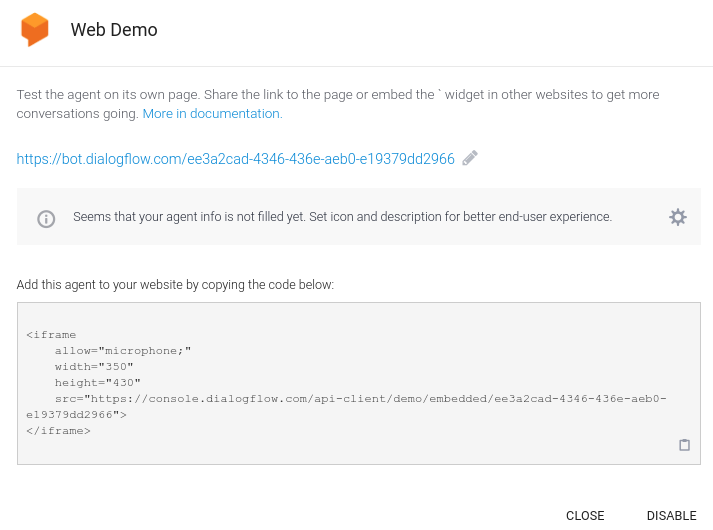
Task: Click the orange Dialogflow logo icon
Action: click(35, 30)
